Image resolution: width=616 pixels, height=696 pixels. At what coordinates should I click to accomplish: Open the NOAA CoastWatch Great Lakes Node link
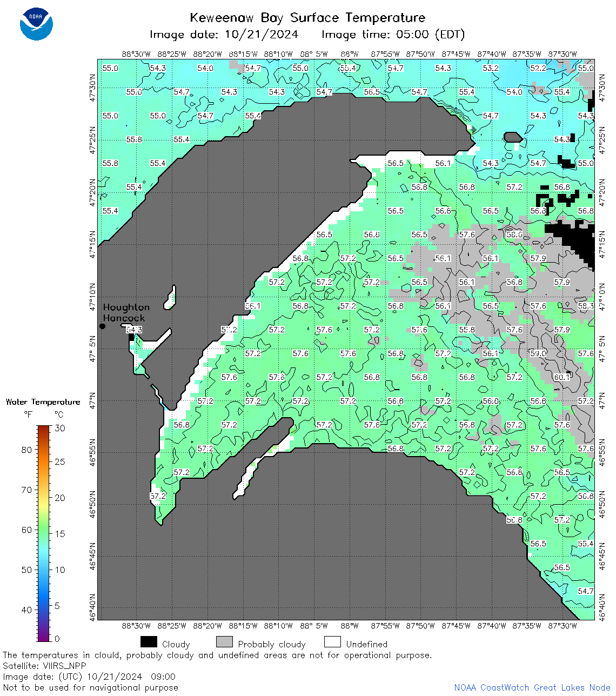click(x=532, y=687)
